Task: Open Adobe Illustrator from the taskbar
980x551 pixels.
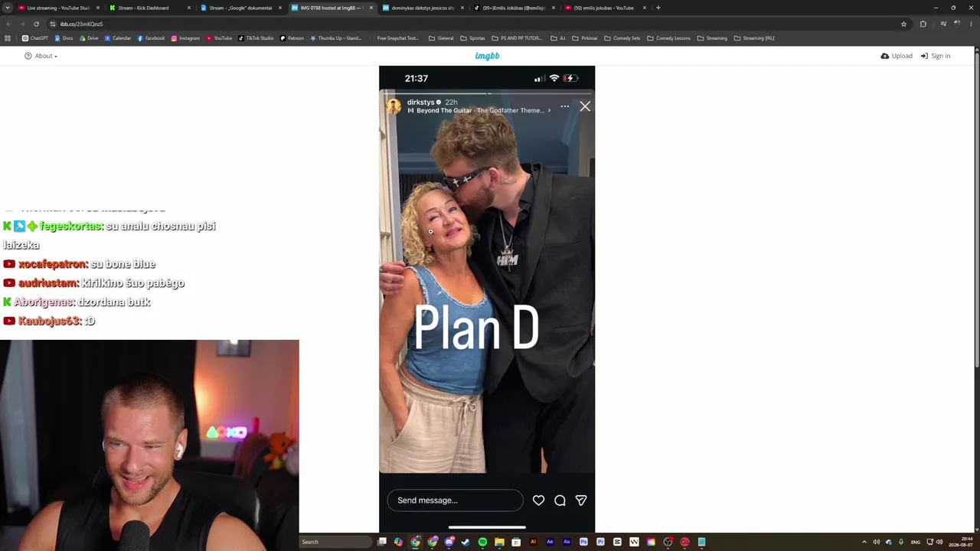Action: click(x=533, y=542)
